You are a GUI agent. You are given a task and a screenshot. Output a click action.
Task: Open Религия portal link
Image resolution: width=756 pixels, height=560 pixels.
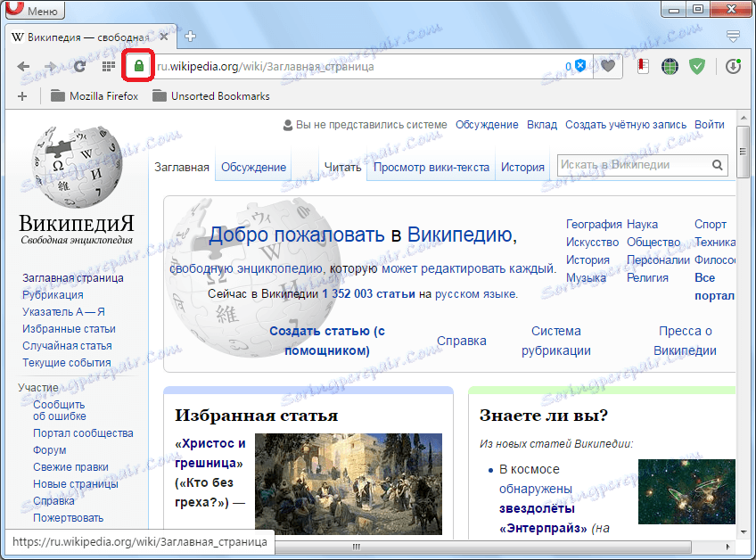tap(647, 278)
